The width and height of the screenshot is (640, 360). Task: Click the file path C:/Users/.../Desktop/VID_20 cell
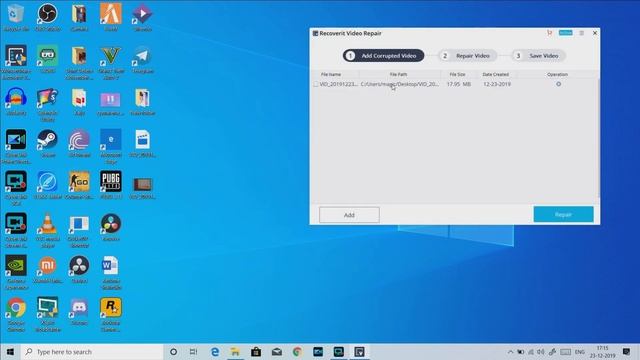pyautogui.click(x=400, y=84)
